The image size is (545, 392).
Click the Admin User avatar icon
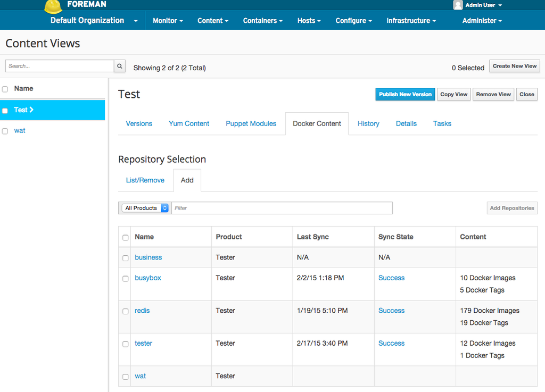point(458,5)
